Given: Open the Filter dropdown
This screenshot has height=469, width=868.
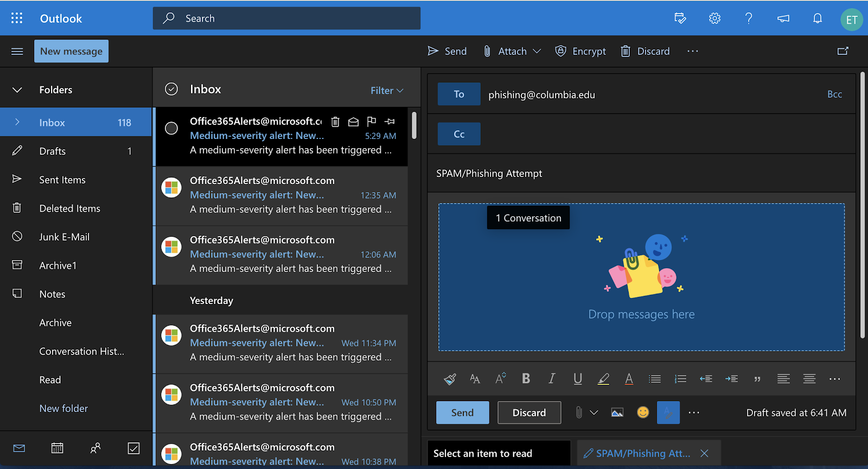Looking at the screenshot, I should (x=387, y=91).
